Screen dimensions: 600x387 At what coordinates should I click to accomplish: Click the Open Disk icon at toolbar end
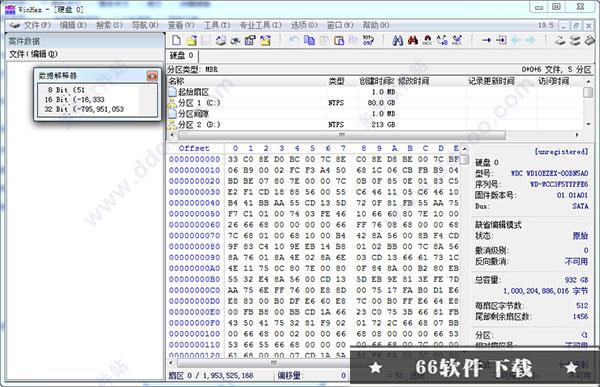(x=560, y=40)
